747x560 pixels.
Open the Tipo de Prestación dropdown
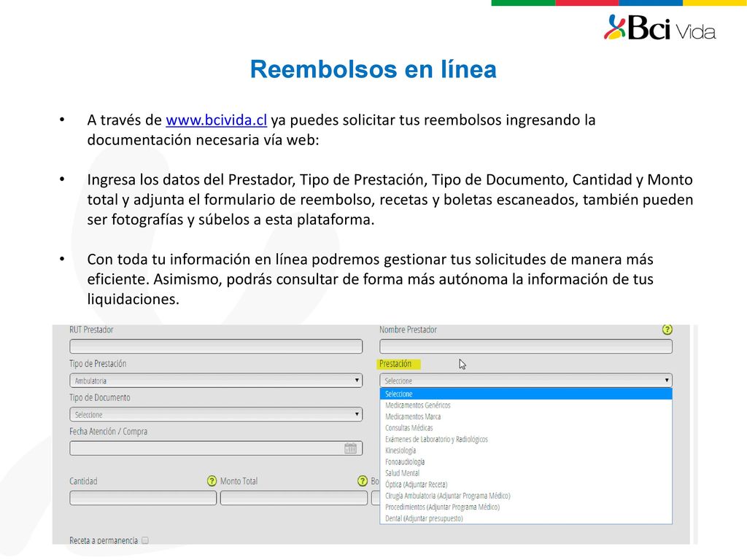pos(216,381)
